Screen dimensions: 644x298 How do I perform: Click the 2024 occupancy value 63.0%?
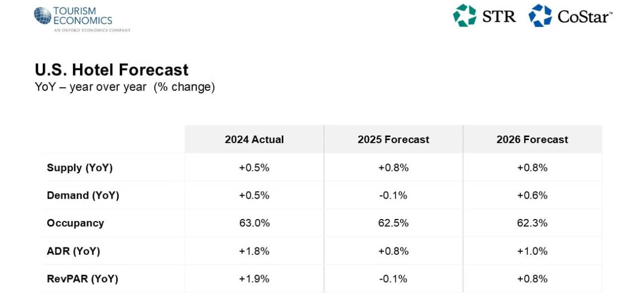click(254, 223)
